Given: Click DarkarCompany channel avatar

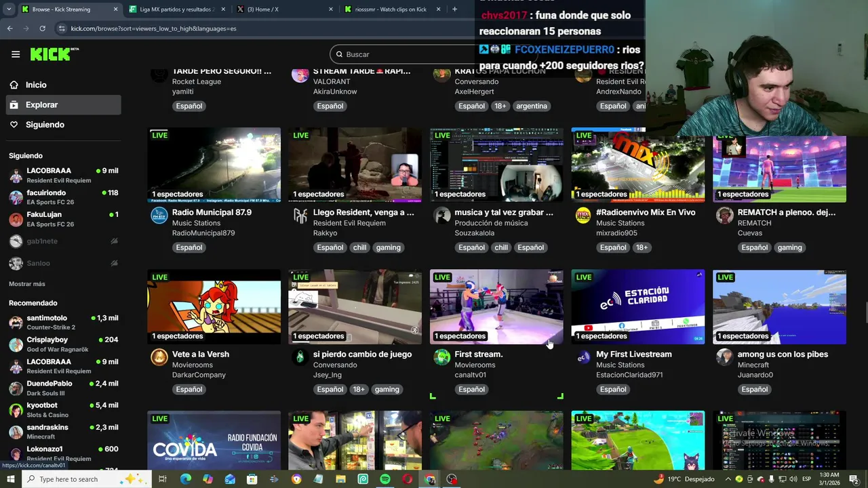Looking at the screenshot, I should (x=159, y=357).
